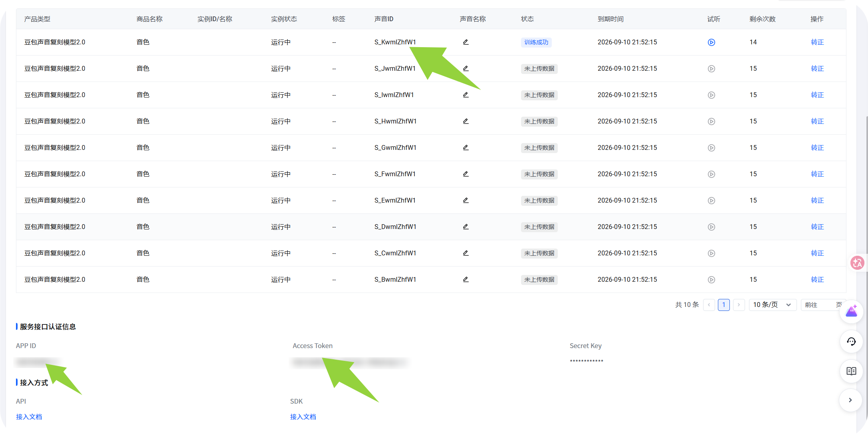The image size is (868, 438).
Task: Open the AI assistant floating button
Action: click(851, 312)
